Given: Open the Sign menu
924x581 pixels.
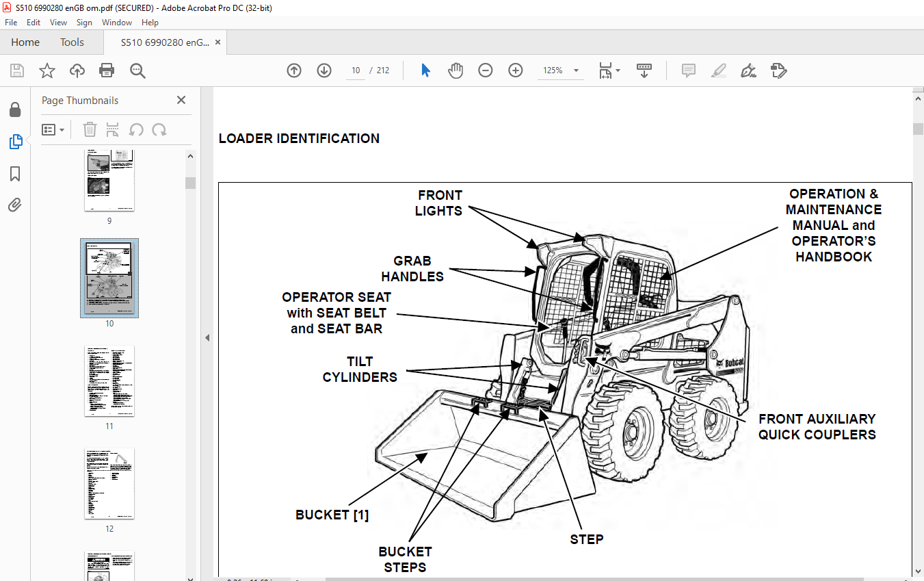Looking at the screenshot, I should [84, 23].
